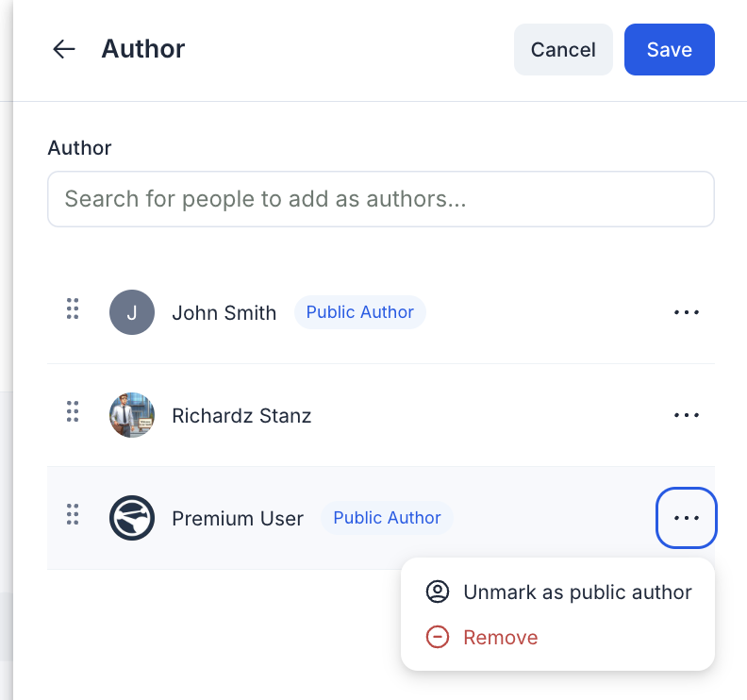Click the Cancel button
Screen dimensions: 747x700
coord(563,50)
